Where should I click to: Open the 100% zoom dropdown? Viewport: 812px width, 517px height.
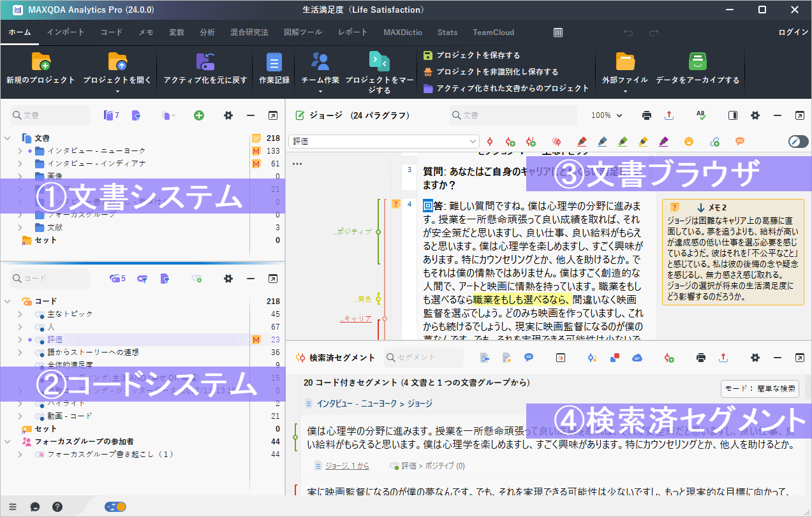click(x=607, y=115)
